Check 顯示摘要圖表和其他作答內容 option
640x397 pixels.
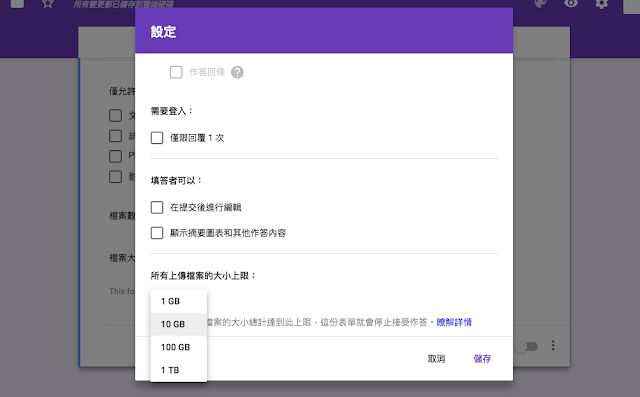point(157,233)
